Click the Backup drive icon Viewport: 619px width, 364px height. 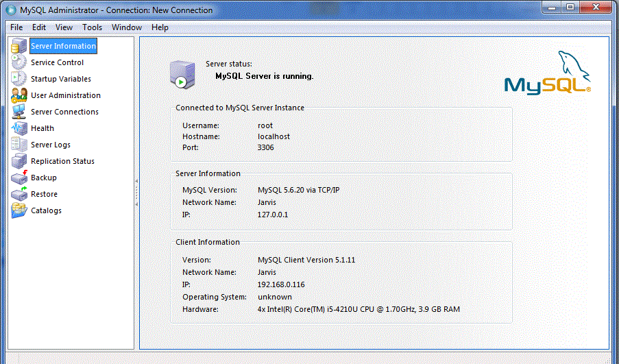(x=19, y=178)
